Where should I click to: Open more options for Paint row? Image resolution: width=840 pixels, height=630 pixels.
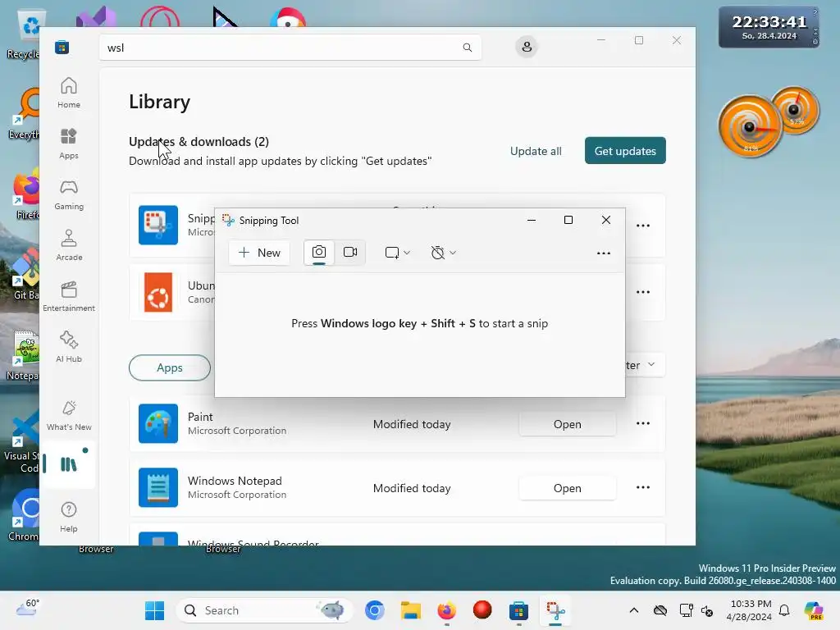pyautogui.click(x=643, y=423)
